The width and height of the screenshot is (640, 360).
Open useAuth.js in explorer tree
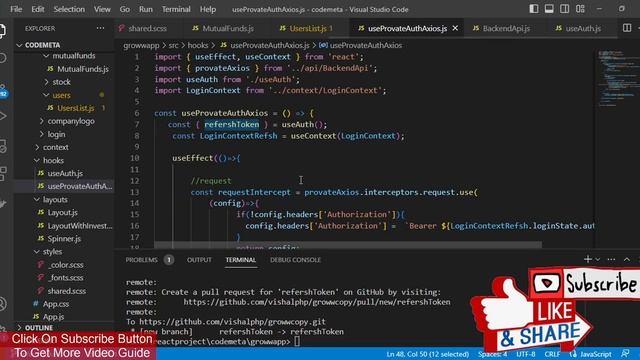pos(65,173)
